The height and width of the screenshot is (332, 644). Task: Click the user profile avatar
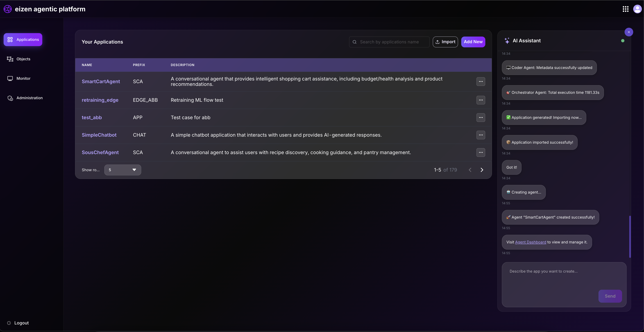(x=637, y=9)
